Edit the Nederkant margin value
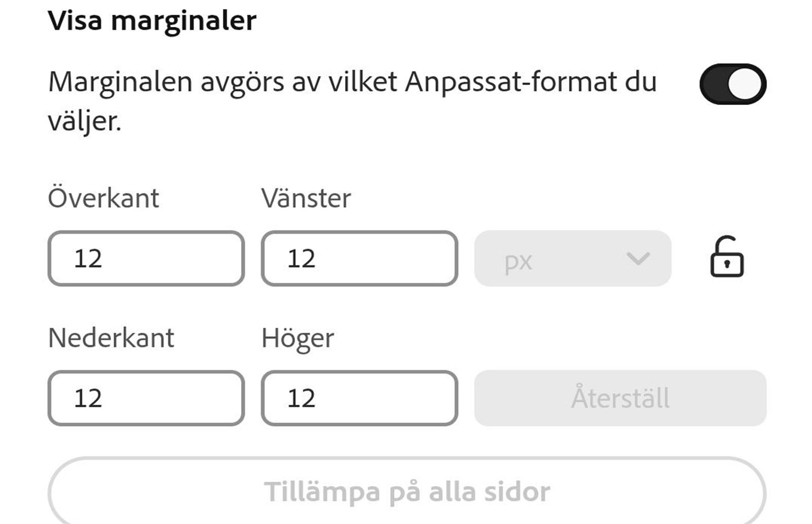The image size is (812, 524). [x=146, y=399]
